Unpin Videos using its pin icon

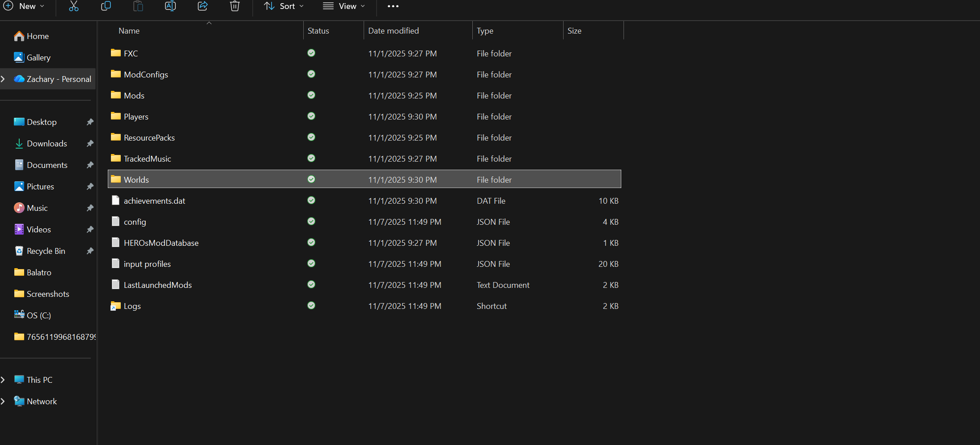tap(90, 230)
